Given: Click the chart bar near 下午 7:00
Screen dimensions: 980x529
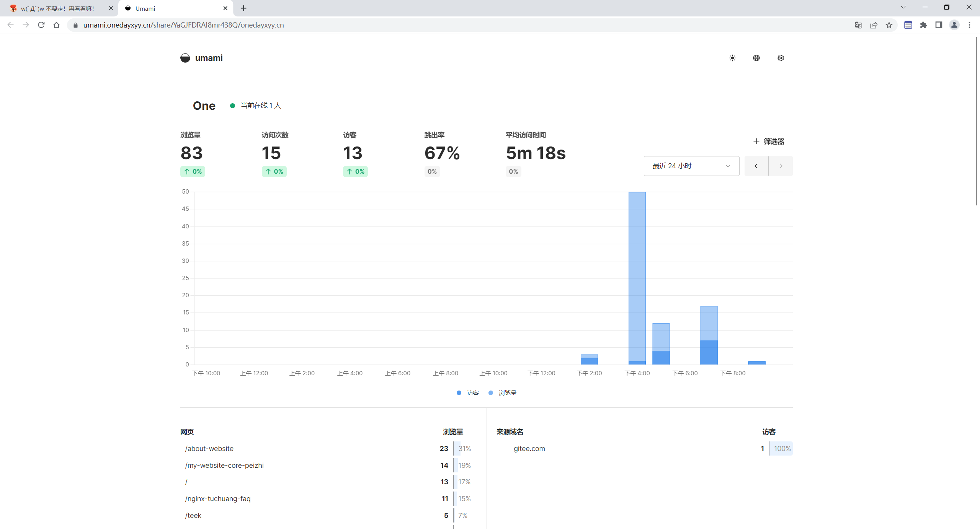Looking at the screenshot, I should pyautogui.click(x=709, y=335).
